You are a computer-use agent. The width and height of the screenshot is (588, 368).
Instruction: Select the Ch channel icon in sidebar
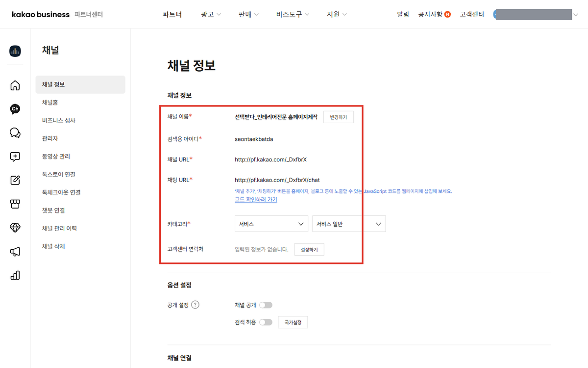tap(15, 109)
